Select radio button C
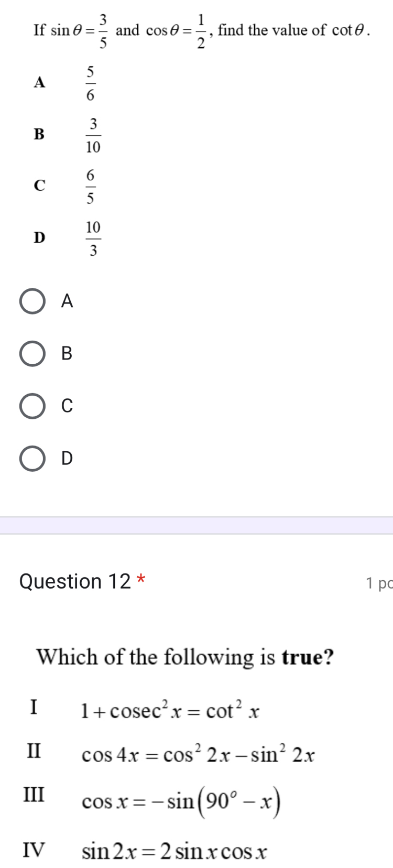This screenshot has height=868, width=393. point(32,406)
